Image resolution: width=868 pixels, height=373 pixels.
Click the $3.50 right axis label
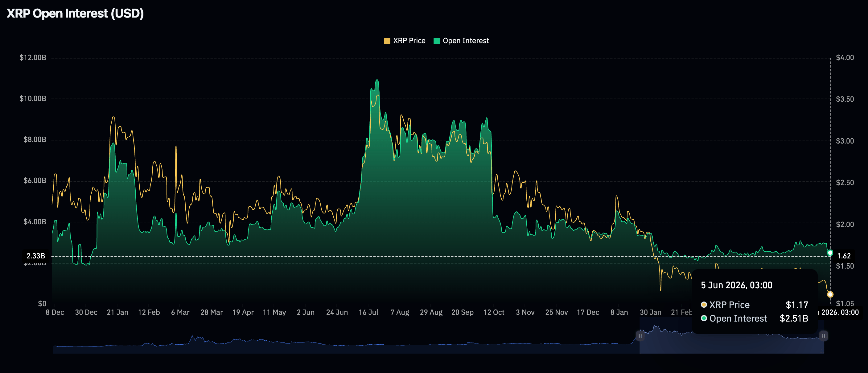[x=845, y=99]
